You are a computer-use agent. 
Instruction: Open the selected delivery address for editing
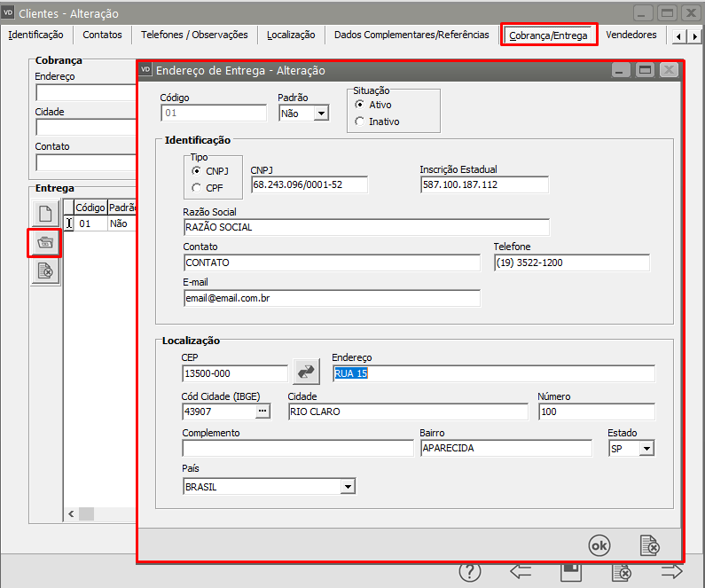coord(45,242)
